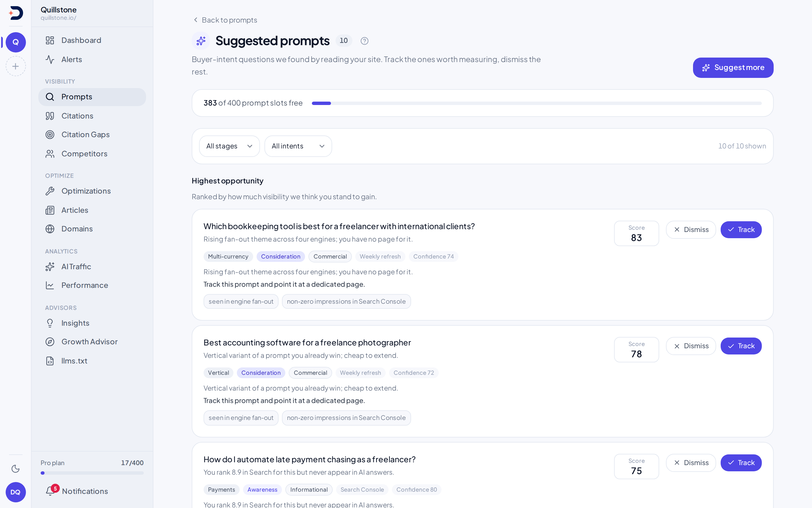Click the help question mark icon
This screenshot has width=812, height=508.
point(364,41)
